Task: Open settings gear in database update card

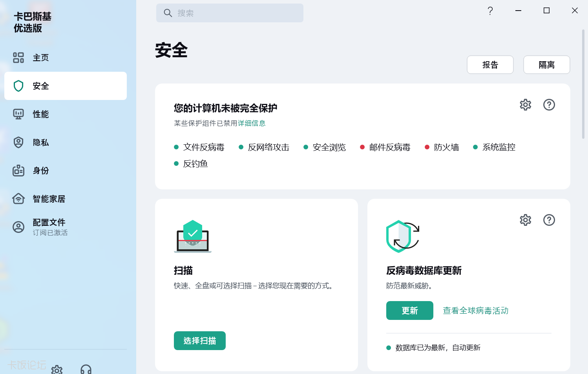Action: coord(526,220)
